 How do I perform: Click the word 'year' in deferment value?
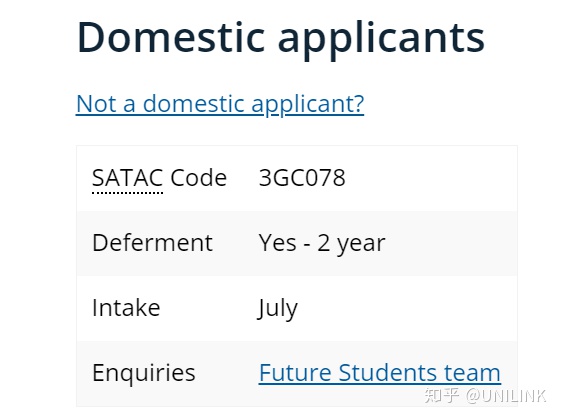pyautogui.click(x=361, y=245)
